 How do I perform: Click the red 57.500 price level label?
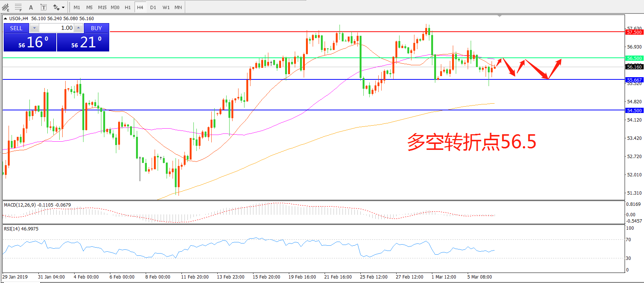634,32
